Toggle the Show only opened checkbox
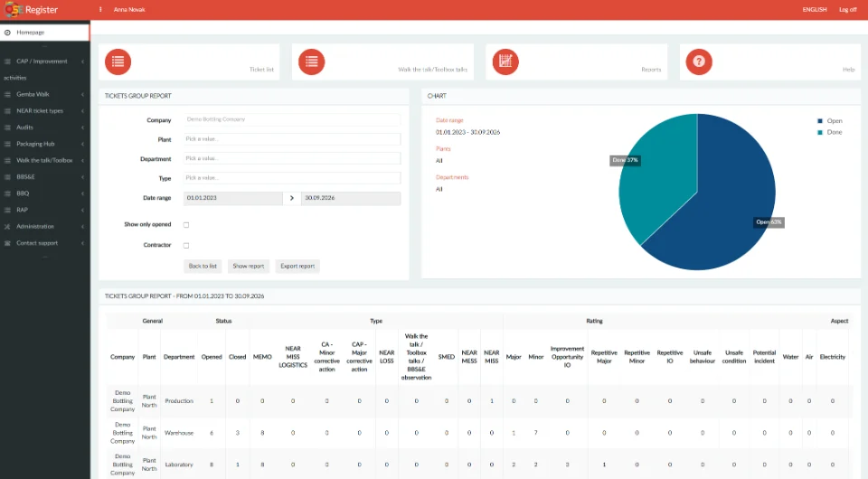 (186, 224)
